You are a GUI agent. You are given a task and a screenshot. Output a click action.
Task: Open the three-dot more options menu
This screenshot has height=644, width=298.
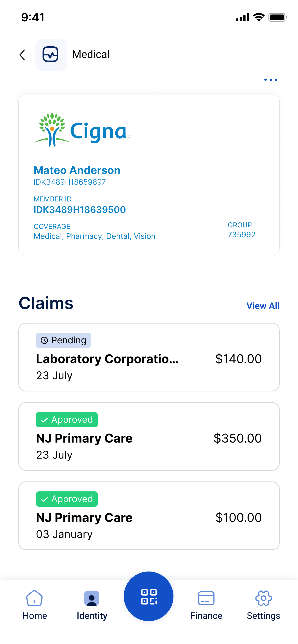pyautogui.click(x=270, y=80)
